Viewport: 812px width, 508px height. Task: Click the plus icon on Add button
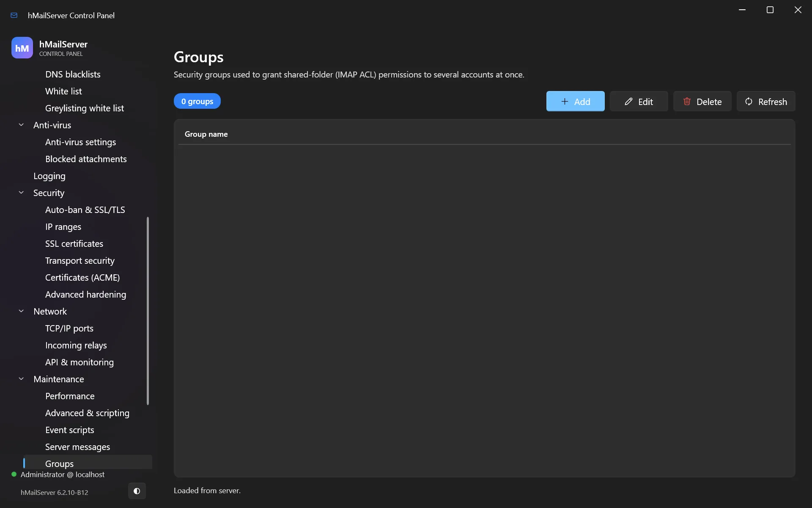click(565, 102)
